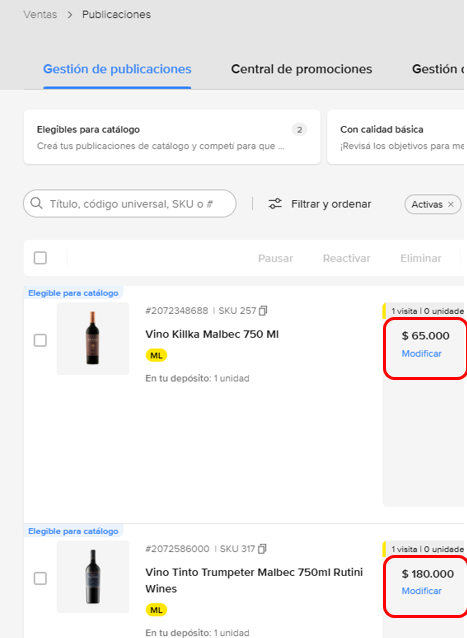
Task: Open Filtrar y ordenar options
Action: (320, 204)
